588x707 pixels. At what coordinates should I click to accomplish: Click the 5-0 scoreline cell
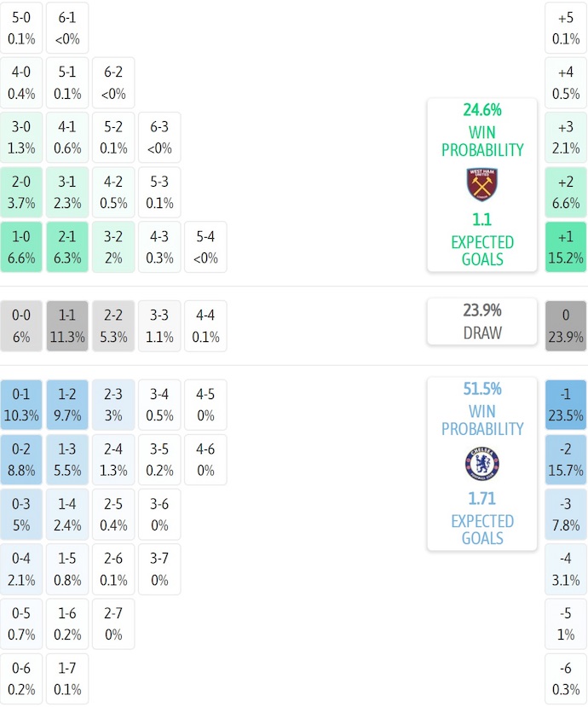pos(21,27)
